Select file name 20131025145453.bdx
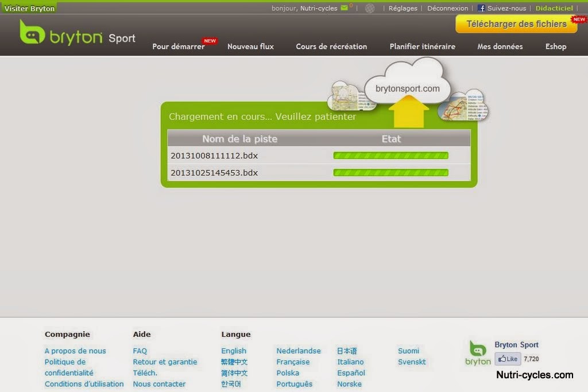Viewport: 588px width, 392px height. pyautogui.click(x=214, y=173)
